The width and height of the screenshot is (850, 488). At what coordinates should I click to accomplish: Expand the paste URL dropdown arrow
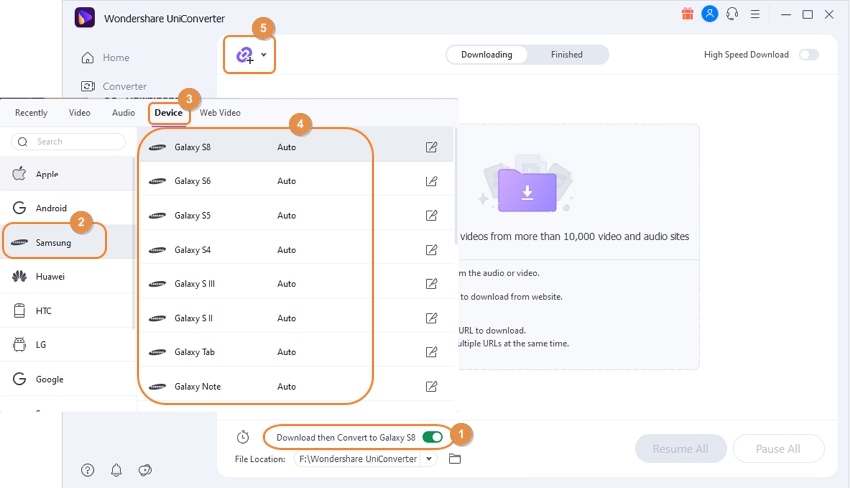click(x=264, y=55)
